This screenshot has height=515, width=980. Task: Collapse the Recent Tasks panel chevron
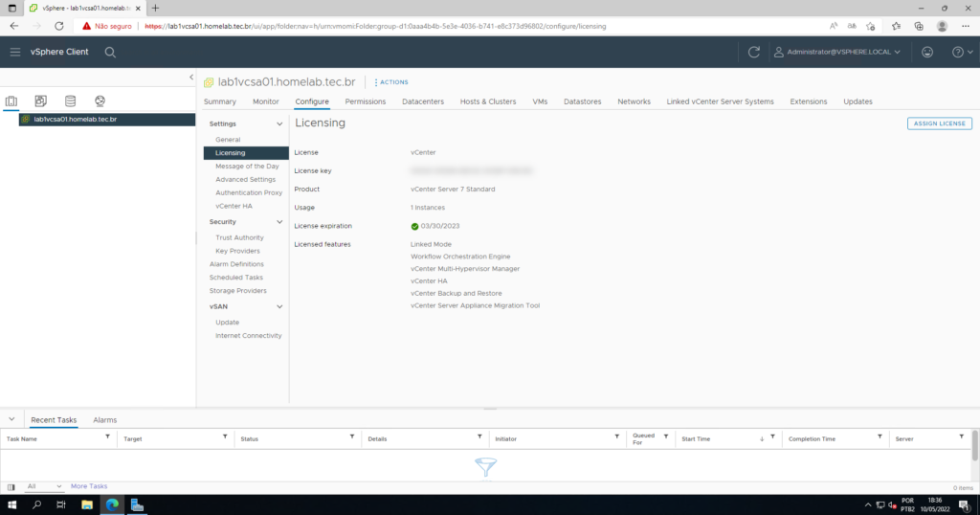coord(11,419)
